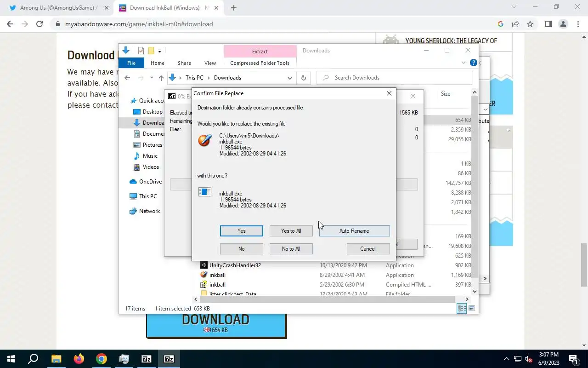588x368 pixels.
Task: Close the Confirm File Replace dialog
Action: click(389, 93)
